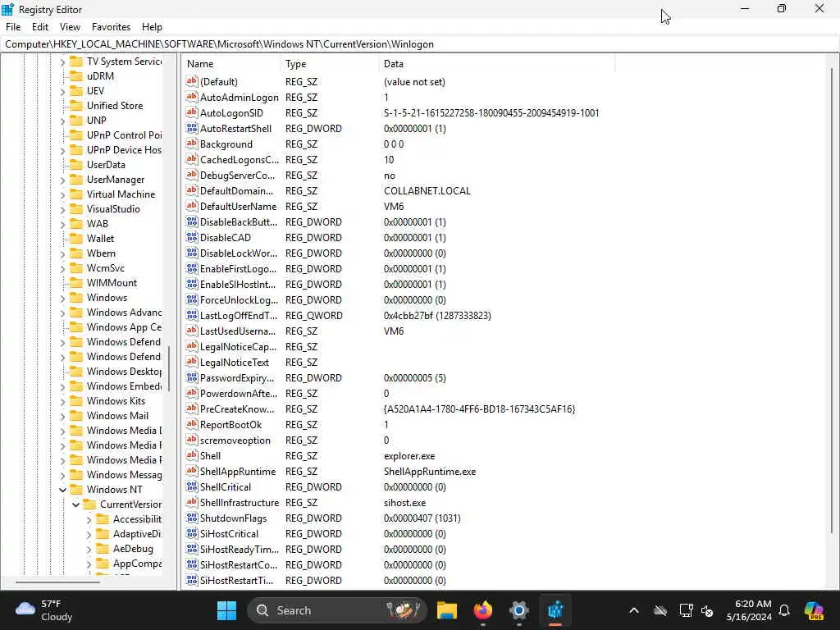The width and height of the screenshot is (840, 630).
Task: Click the COLLABNET.LOCAL data cell
Action: (x=427, y=190)
